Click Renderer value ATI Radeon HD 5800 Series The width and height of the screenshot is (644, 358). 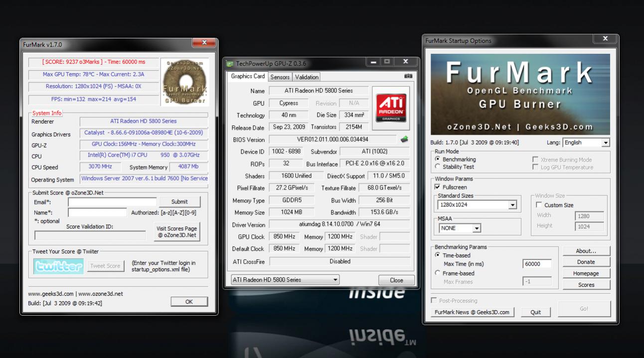coord(144,121)
